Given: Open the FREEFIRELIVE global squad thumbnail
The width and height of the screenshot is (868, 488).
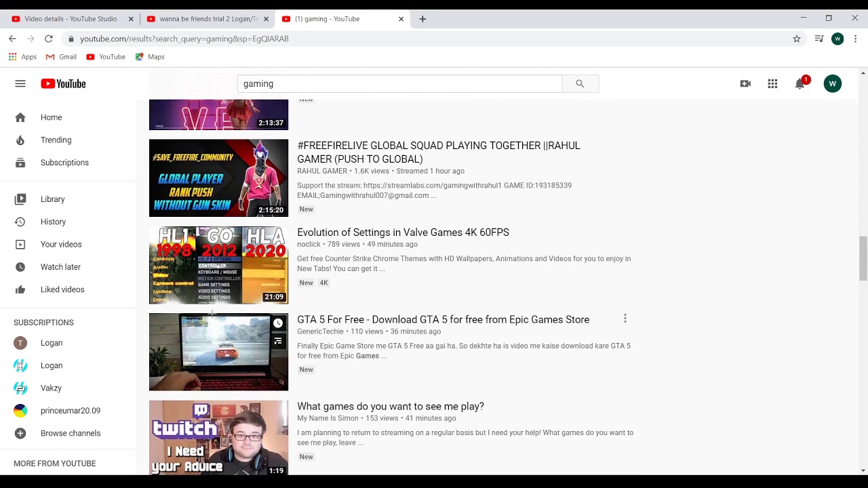Looking at the screenshot, I should pyautogui.click(x=218, y=178).
